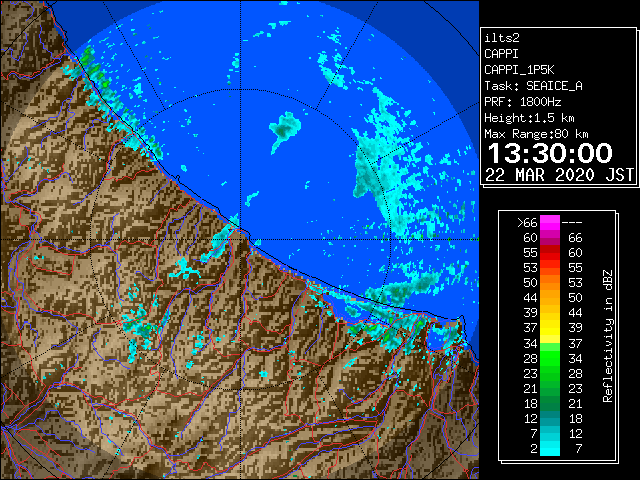The height and width of the screenshot is (480, 640).
Task: Pick the magenta >66 dBZ color band
Action: (550, 223)
